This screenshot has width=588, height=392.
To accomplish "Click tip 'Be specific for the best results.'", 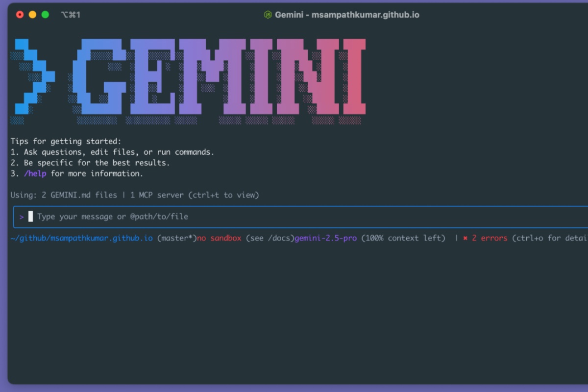I will pyautogui.click(x=97, y=163).
